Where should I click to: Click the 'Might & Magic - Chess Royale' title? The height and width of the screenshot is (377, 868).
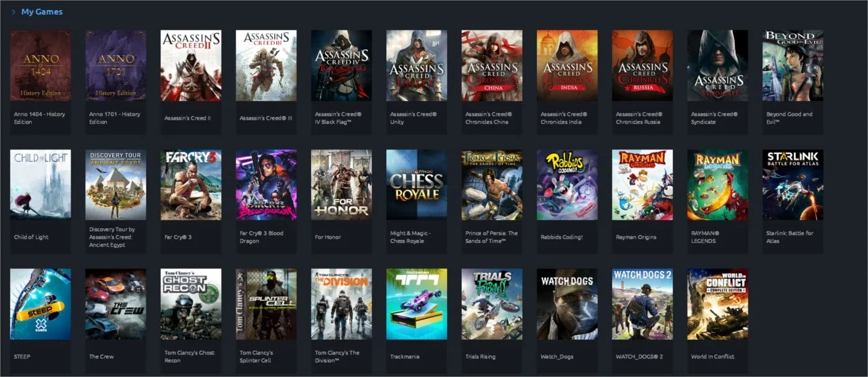pyautogui.click(x=410, y=237)
